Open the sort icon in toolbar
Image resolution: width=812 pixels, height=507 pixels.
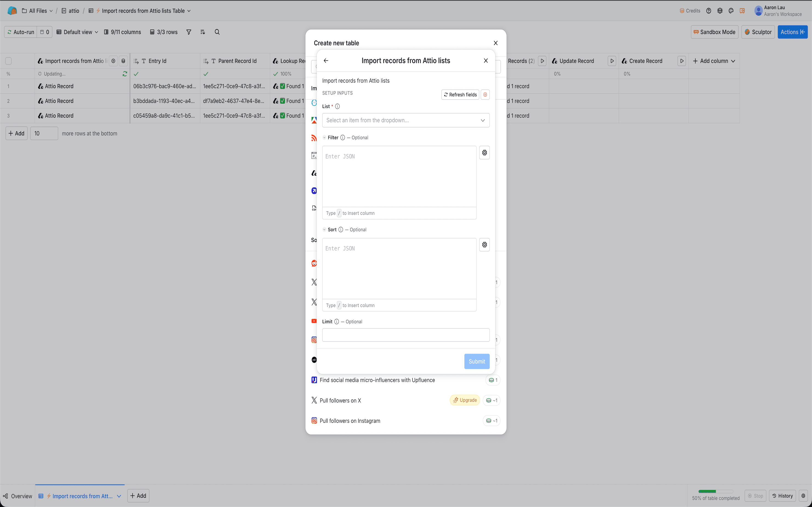tap(202, 32)
